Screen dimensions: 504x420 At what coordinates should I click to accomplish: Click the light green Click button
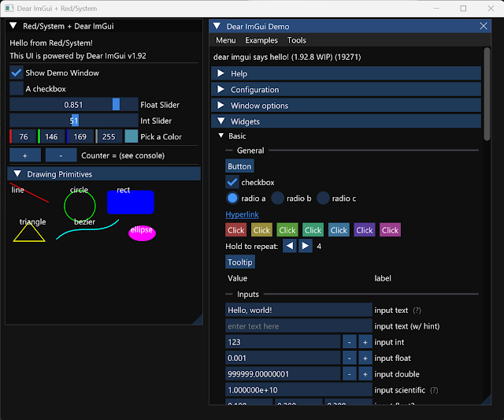(287, 230)
